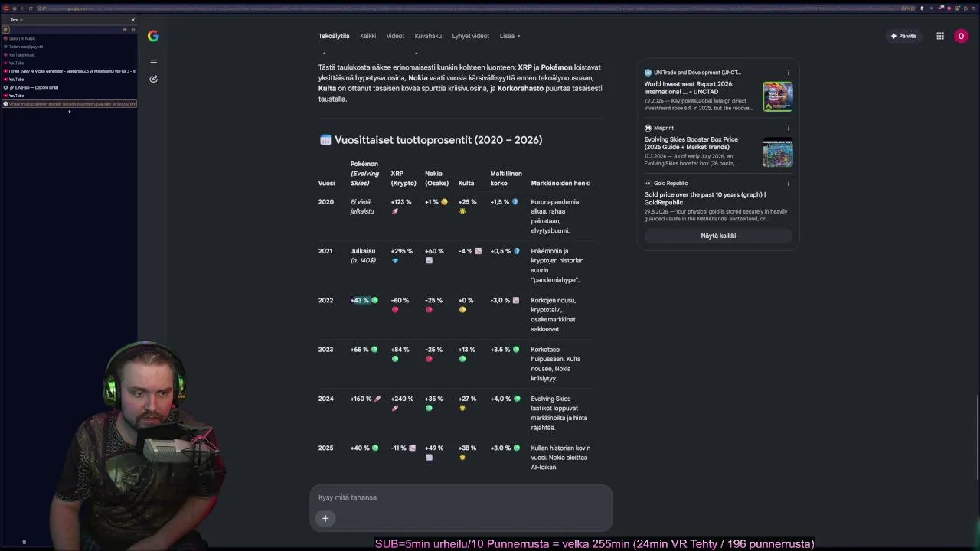The width and height of the screenshot is (980, 551).
Task: Open the more options for the UN Trade source
Action: [x=788, y=73]
